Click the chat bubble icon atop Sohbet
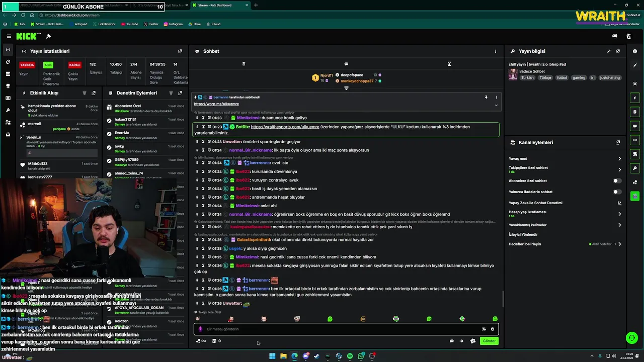 (x=346, y=64)
